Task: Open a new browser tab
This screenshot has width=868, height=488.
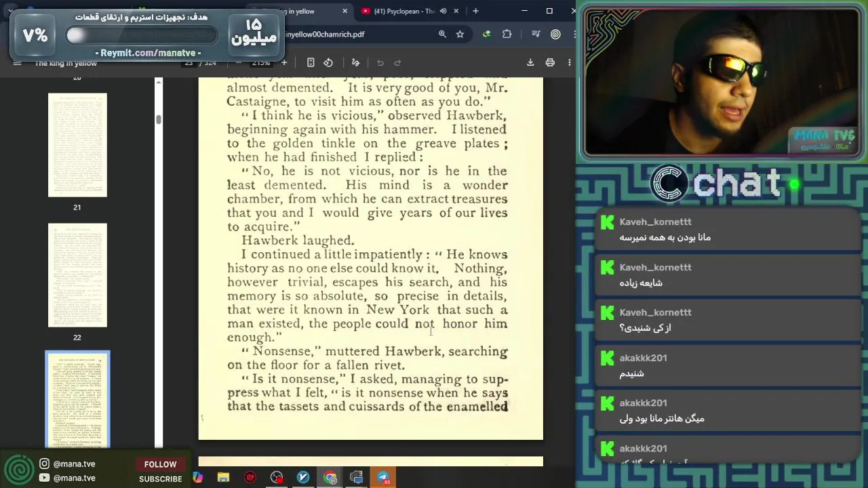Action: point(475,11)
